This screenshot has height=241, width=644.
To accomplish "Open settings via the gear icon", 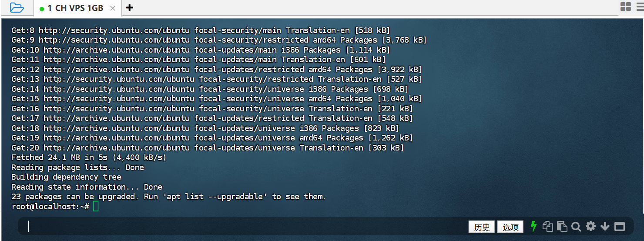I will click(590, 226).
